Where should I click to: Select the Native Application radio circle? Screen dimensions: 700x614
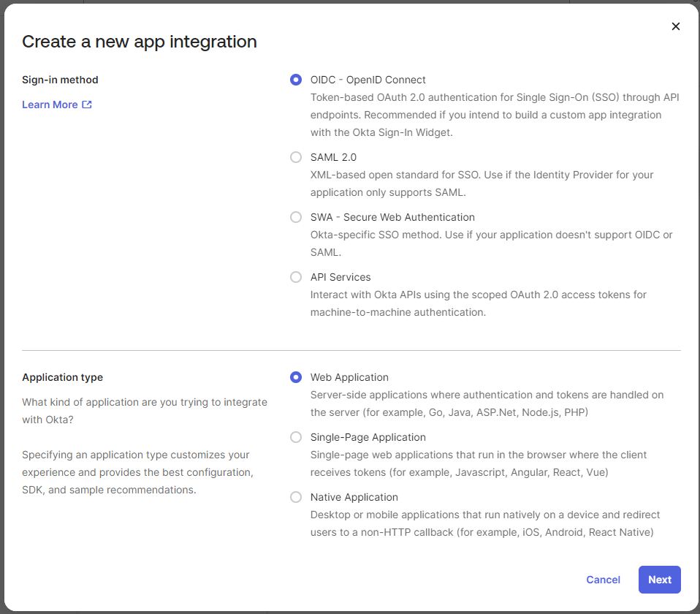point(295,497)
